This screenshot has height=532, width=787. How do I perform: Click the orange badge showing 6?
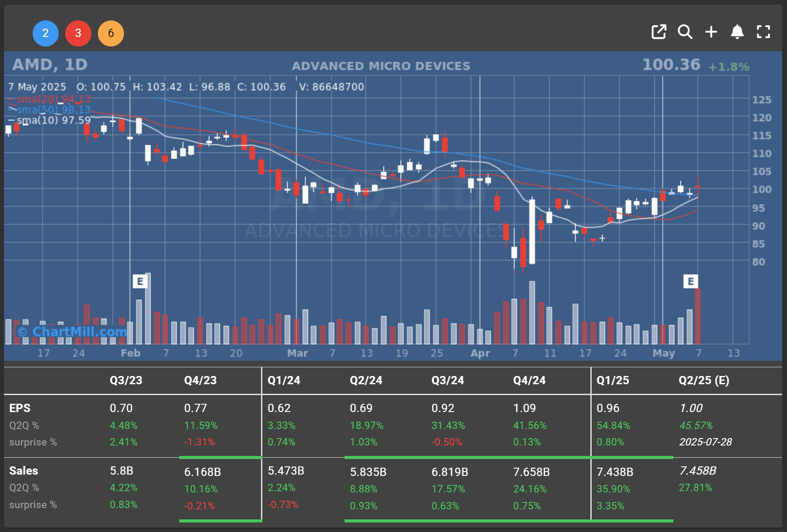(x=111, y=33)
